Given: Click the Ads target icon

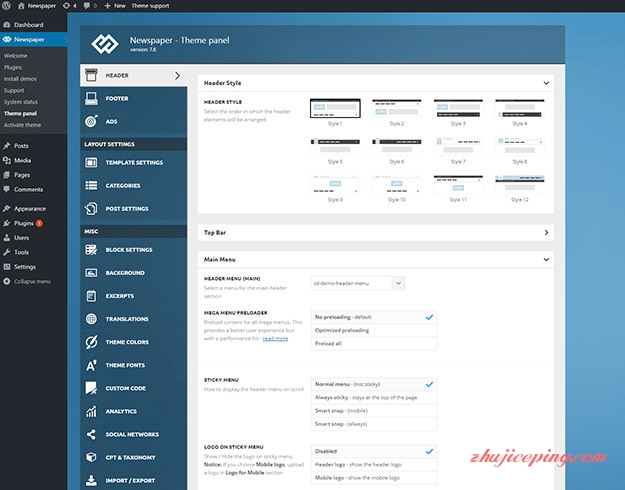Looking at the screenshot, I should tap(91, 121).
